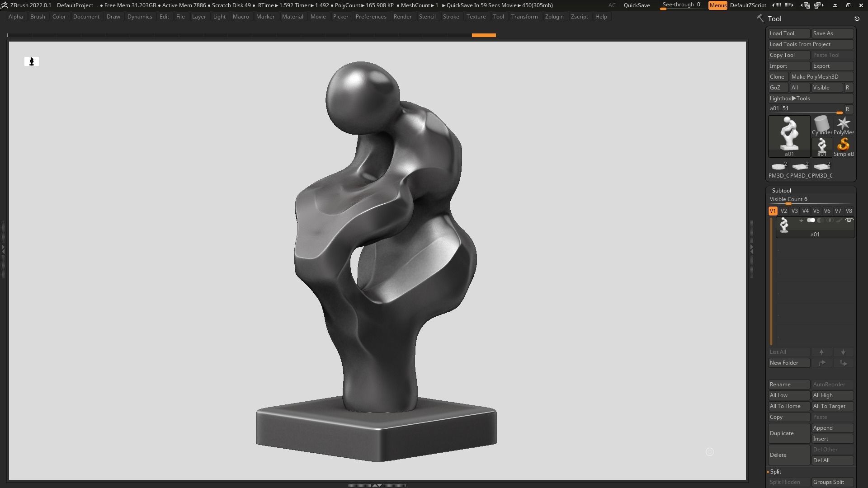Open the Render menu
The image size is (868, 488).
pos(402,17)
